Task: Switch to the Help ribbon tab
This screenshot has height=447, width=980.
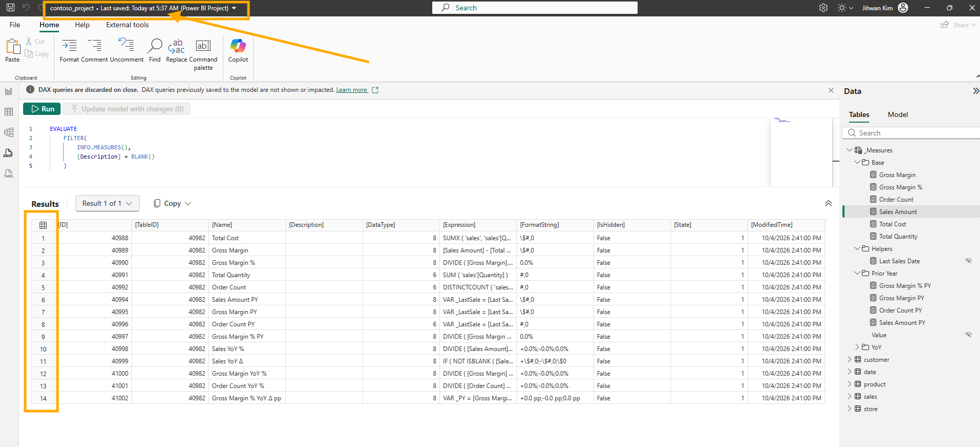Action: pos(82,25)
